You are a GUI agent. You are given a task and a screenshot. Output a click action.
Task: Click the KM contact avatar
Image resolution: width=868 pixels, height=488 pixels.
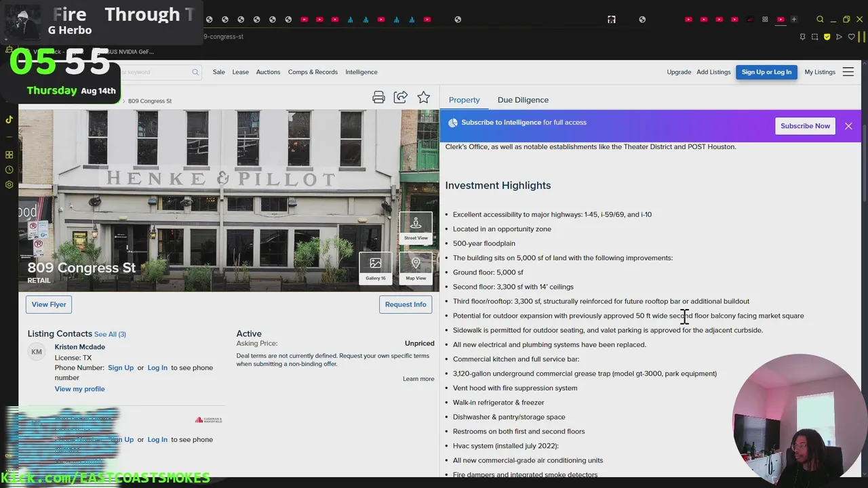[37, 352]
